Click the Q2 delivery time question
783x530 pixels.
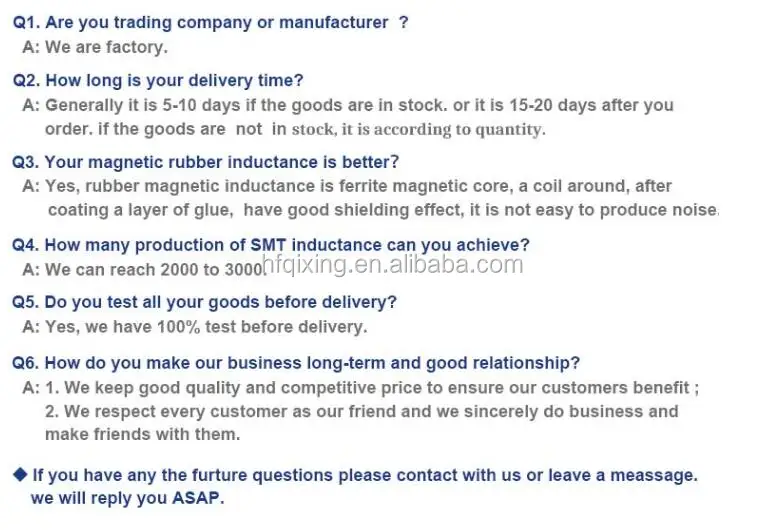click(158, 80)
